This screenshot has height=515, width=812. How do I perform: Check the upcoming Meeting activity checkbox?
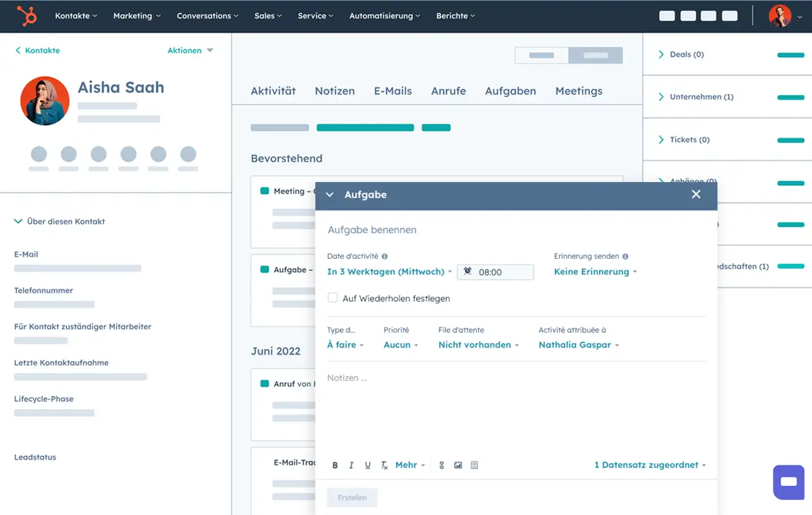click(265, 191)
